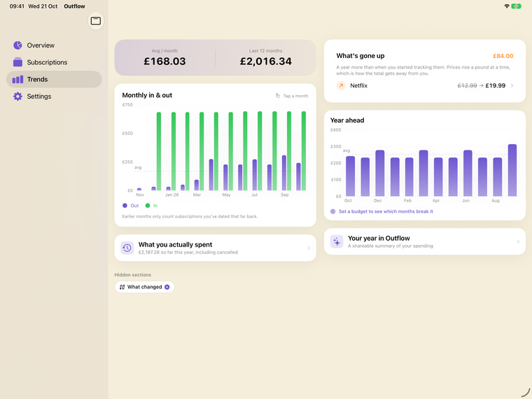Open the Overview section
Image resolution: width=532 pixels, height=399 pixels.
click(54, 45)
